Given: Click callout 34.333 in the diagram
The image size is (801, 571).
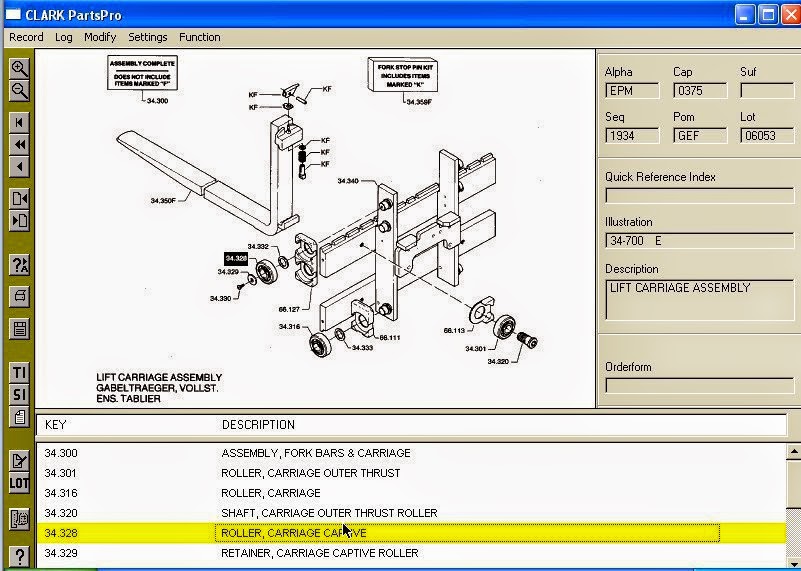Looking at the screenshot, I should click(x=362, y=348).
